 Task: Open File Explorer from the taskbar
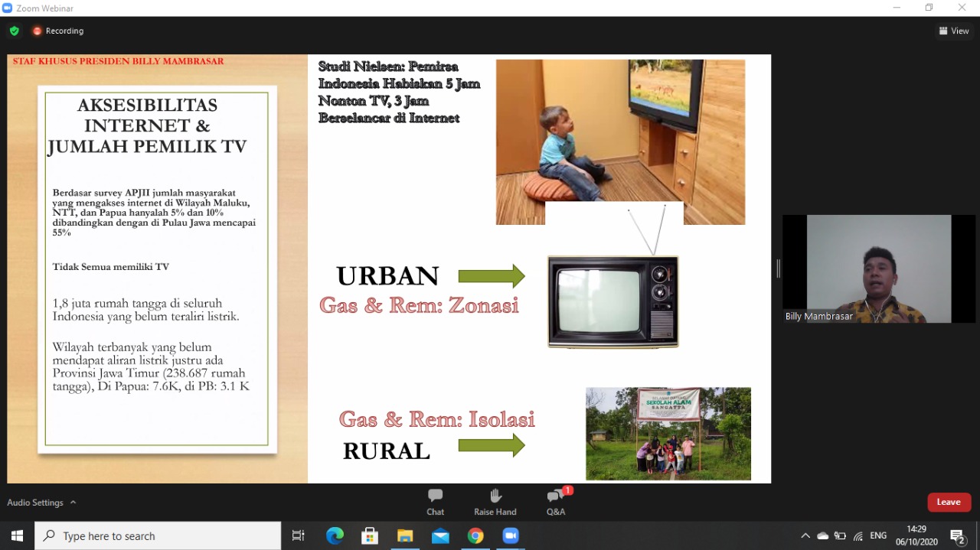coord(405,536)
